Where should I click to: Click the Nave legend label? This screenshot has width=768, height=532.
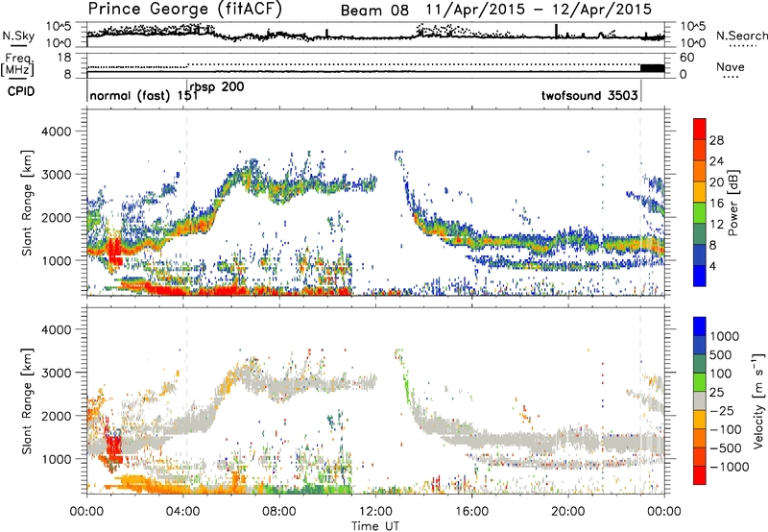[x=731, y=66]
